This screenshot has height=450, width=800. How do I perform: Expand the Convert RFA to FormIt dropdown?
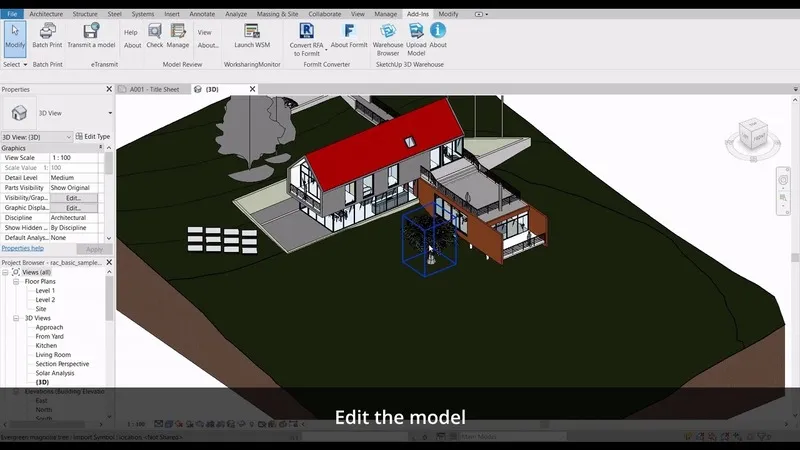[326, 50]
